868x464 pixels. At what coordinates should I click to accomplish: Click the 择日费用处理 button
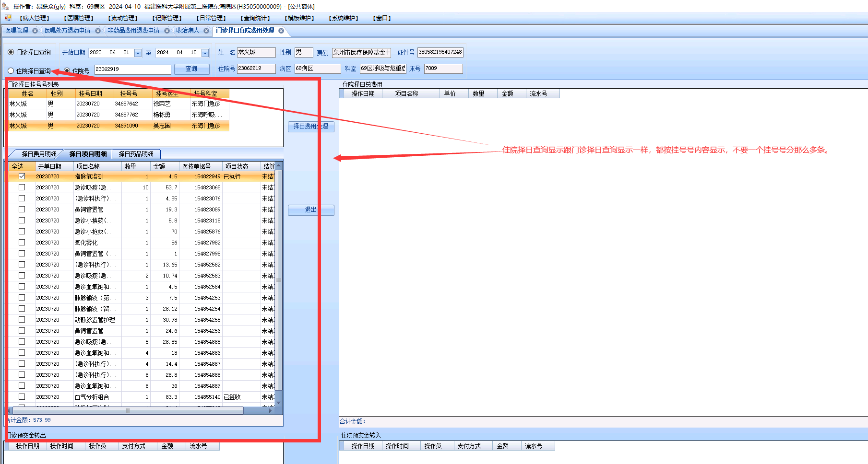pyautogui.click(x=311, y=127)
